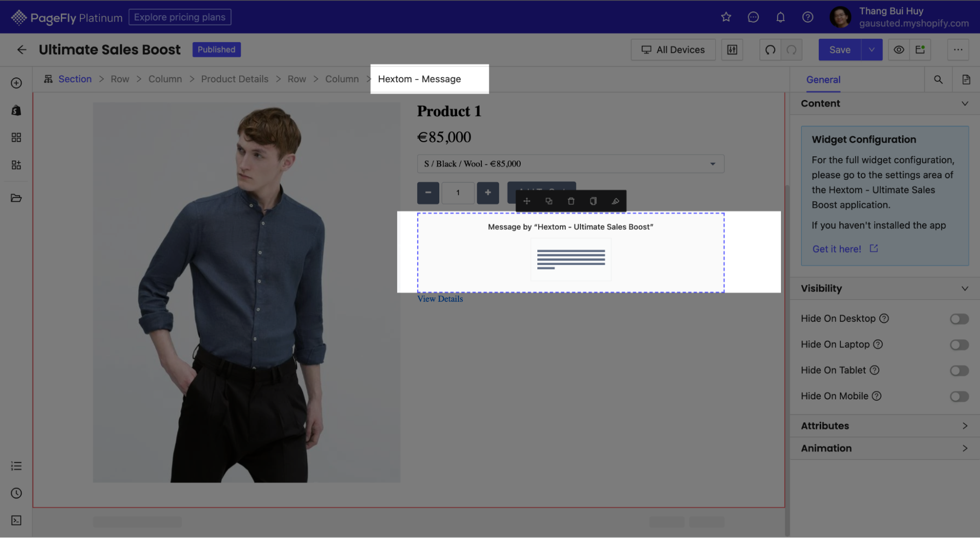Select the first Column breadcrumb item

tap(165, 79)
